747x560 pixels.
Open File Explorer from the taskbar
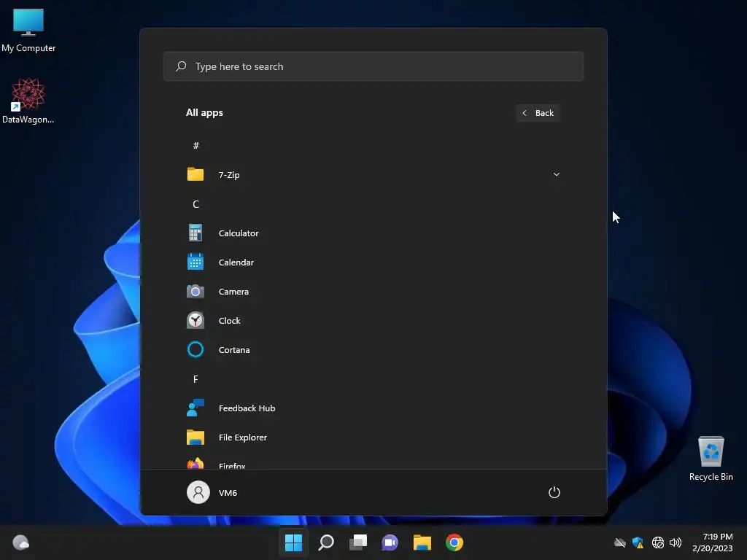[x=422, y=542]
